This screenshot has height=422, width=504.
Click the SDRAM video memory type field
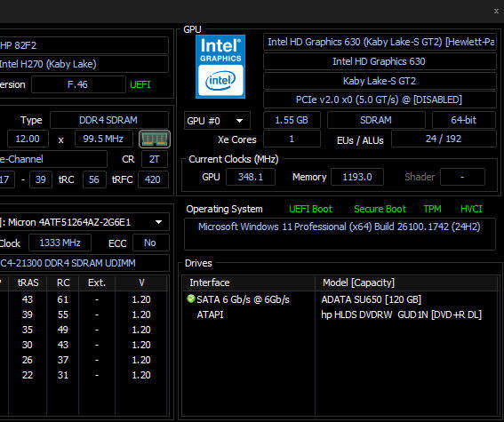point(376,120)
